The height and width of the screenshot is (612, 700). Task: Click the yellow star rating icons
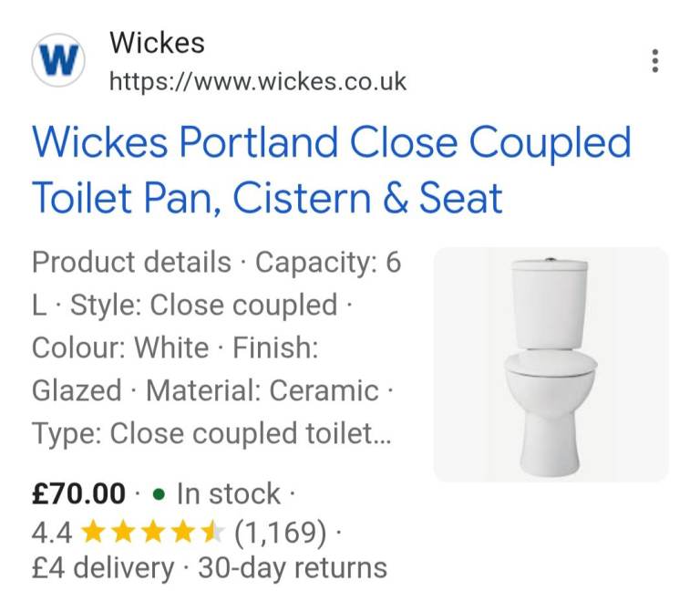click(x=151, y=531)
